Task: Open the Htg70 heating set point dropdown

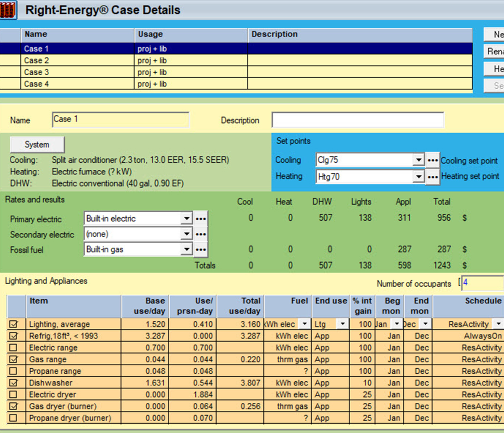Action: tap(418, 177)
